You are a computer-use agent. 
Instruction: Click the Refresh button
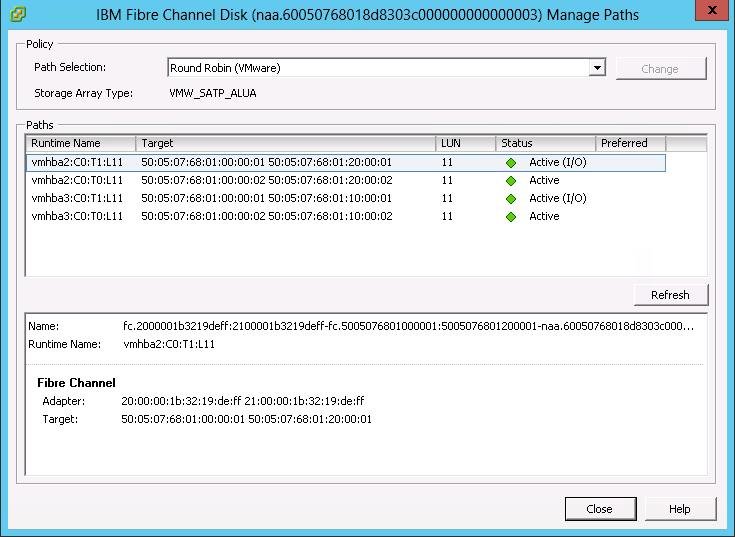(x=670, y=295)
